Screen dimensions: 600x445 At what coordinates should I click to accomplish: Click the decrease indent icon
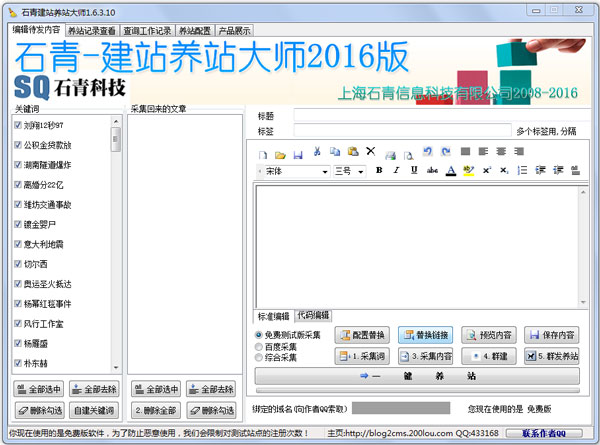pos(540,170)
